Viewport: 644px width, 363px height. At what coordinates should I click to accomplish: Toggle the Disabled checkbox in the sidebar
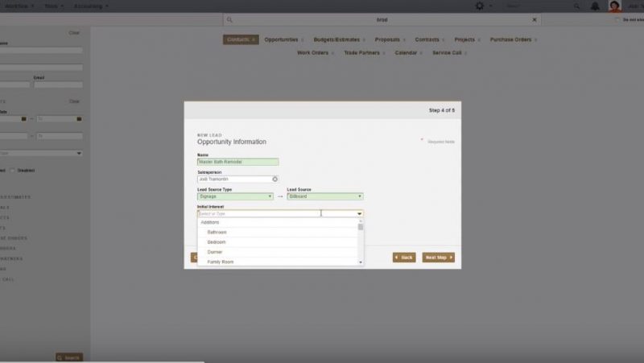click(x=13, y=170)
